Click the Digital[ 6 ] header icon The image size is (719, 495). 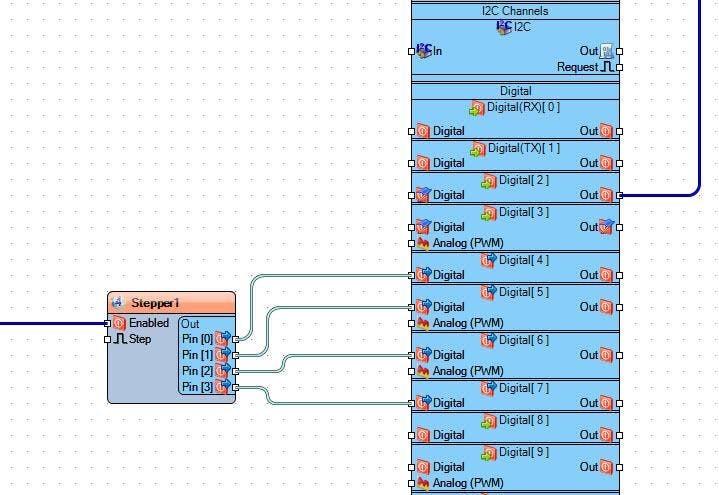(x=489, y=341)
